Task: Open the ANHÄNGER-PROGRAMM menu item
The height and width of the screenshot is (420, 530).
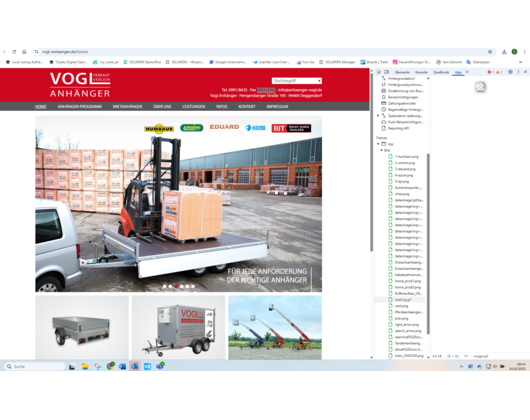Action: [79, 106]
